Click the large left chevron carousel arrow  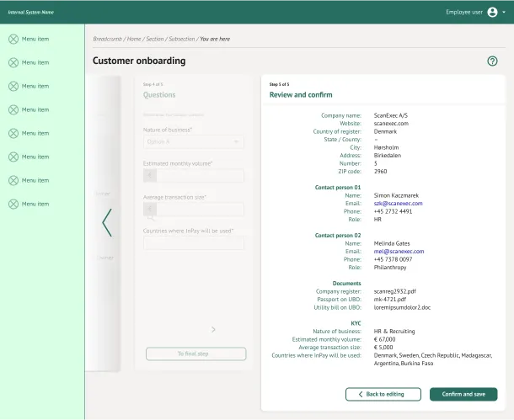click(107, 222)
